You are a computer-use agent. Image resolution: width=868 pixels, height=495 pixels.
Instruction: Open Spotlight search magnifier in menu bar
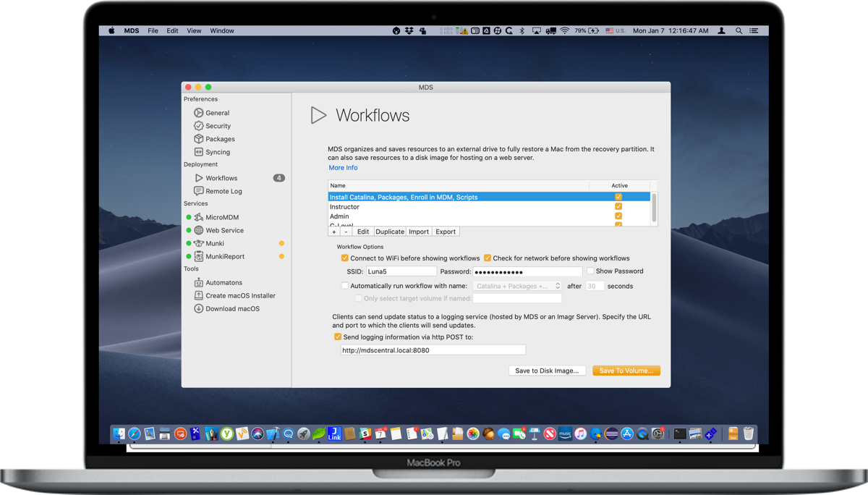(739, 31)
